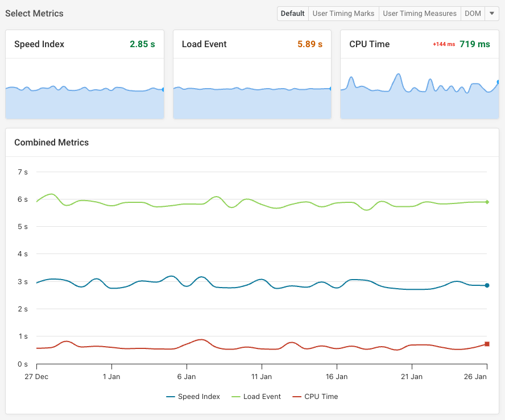Switch to the User Timing Measures tab
The height and width of the screenshot is (420, 505).
419,13
